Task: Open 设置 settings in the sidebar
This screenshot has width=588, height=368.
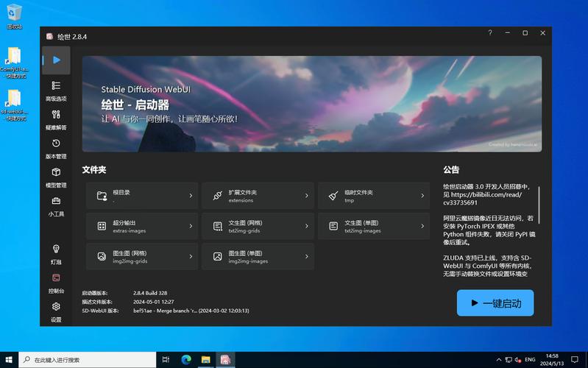Action: click(x=56, y=311)
